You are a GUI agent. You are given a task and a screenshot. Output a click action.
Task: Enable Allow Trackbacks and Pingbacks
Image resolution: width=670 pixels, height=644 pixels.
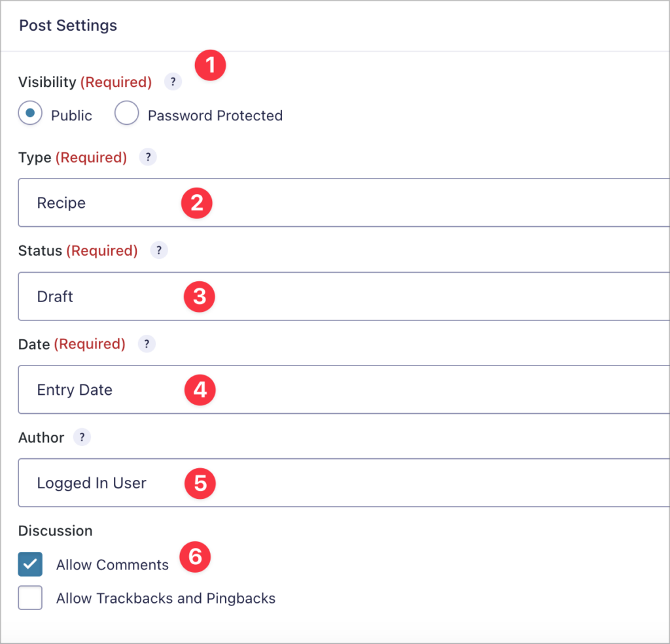[30, 598]
